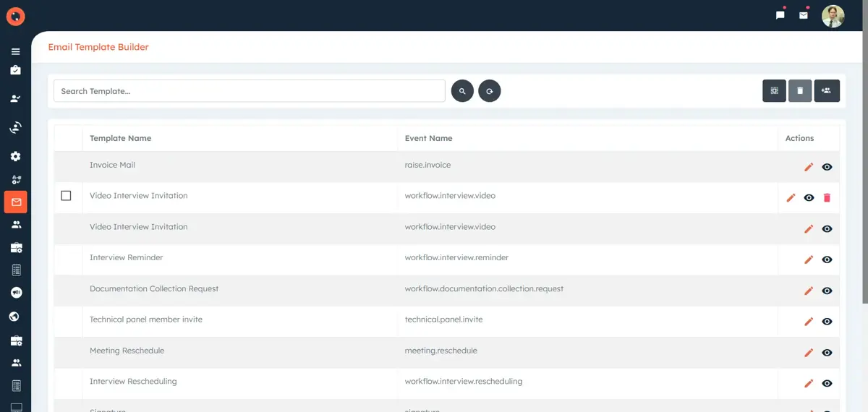Viewport: 868px width, 412px height.
Task: Preview the Documentation Collection Request template
Action: pos(827,291)
